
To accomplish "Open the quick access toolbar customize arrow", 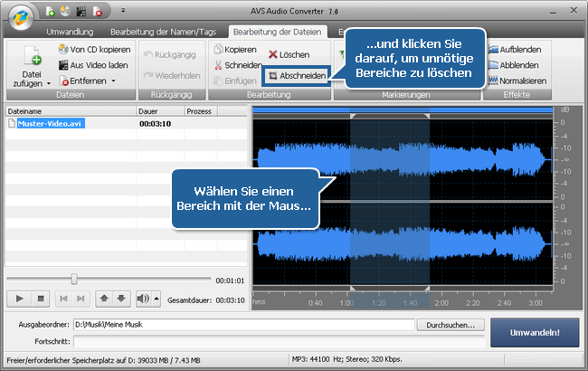I will point(123,11).
